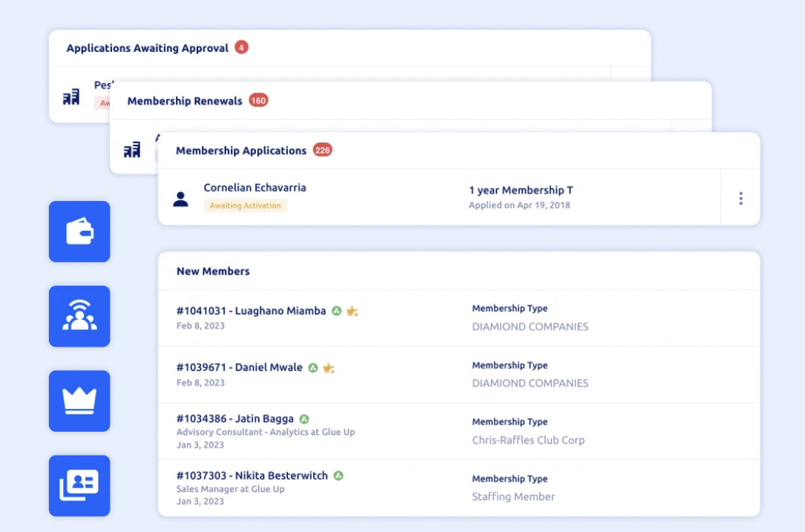
Task: Click green verified badge beside Jatin Bagga
Action: point(304,419)
